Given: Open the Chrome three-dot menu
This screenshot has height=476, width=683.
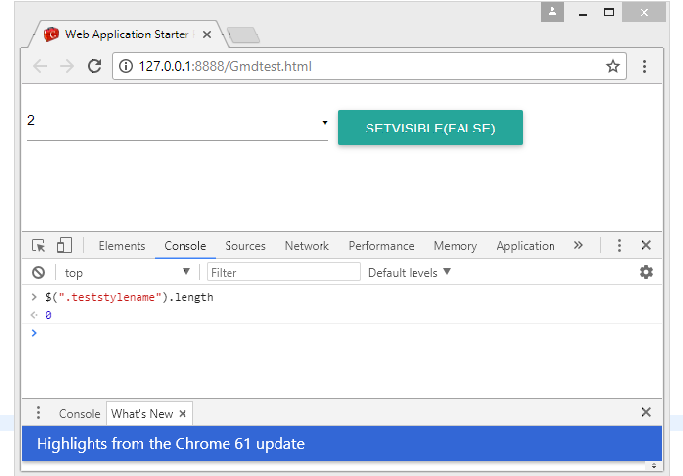Looking at the screenshot, I should [x=644, y=66].
